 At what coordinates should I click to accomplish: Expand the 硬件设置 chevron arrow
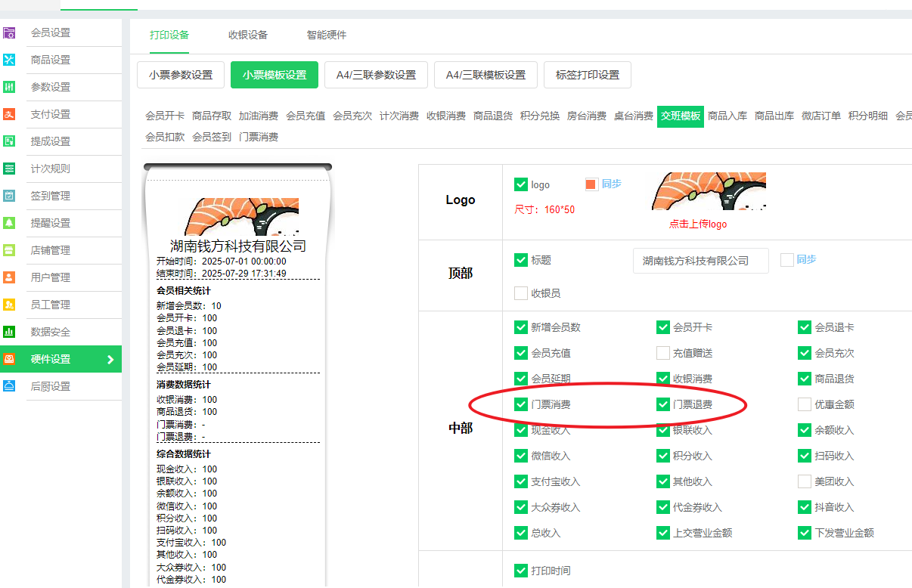point(110,359)
